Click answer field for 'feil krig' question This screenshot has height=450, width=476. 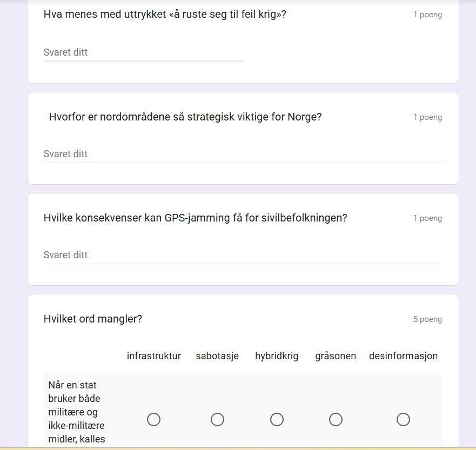[143, 53]
